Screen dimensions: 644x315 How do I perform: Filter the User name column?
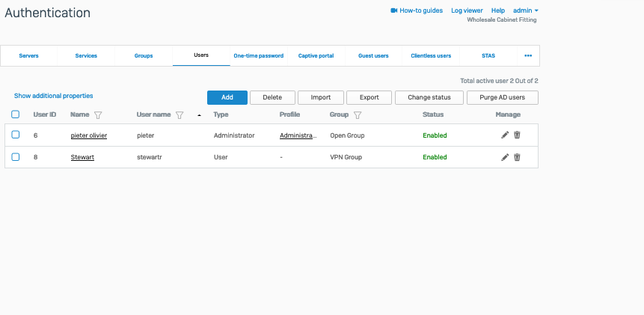coord(180,115)
